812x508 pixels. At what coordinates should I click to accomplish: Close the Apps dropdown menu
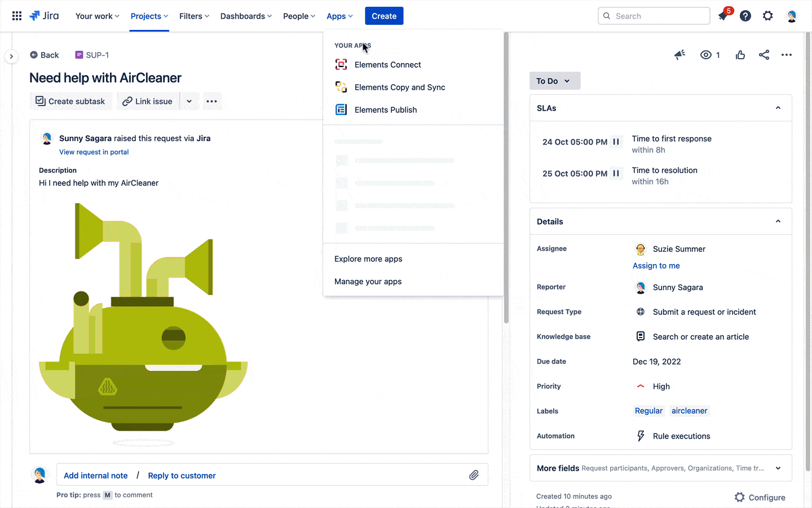[x=339, y=16]
